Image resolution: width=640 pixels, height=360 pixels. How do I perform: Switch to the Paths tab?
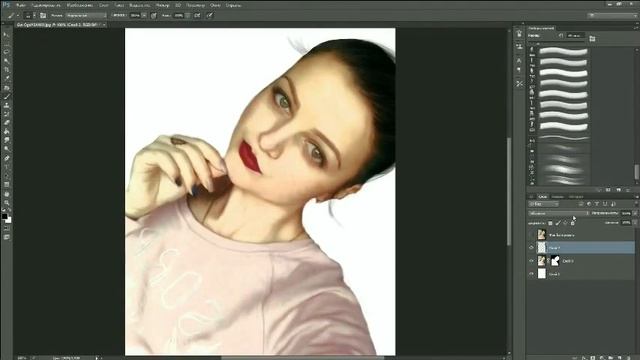(x=576, y=196)
